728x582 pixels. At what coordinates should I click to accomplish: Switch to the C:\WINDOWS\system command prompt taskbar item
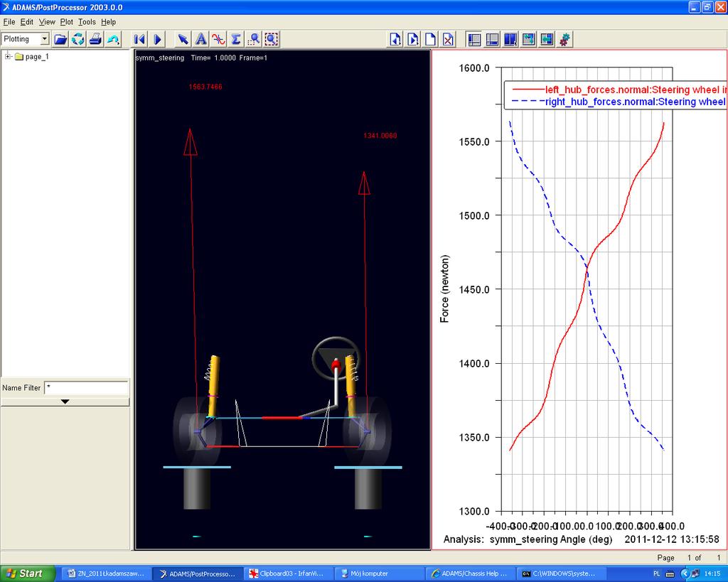tap(561, 573)
